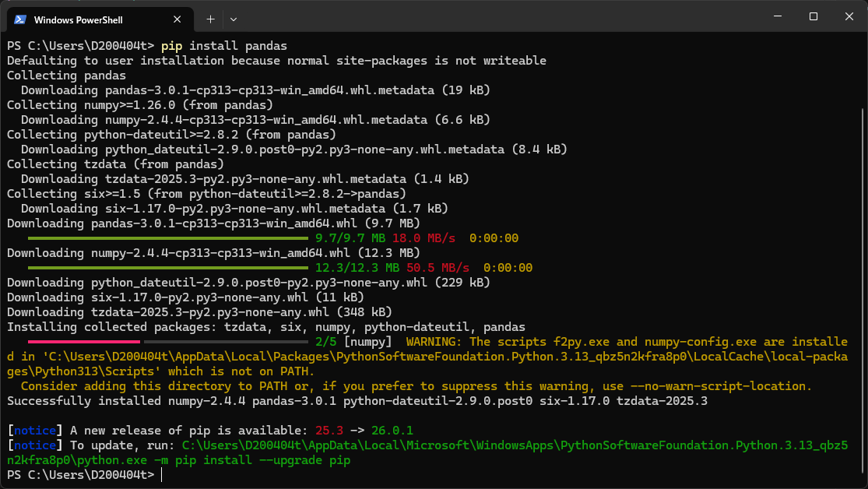The width and height of the screenshot is (868, 489).
Task: Click the empty prompt on the last line
Action: [162, 474]
